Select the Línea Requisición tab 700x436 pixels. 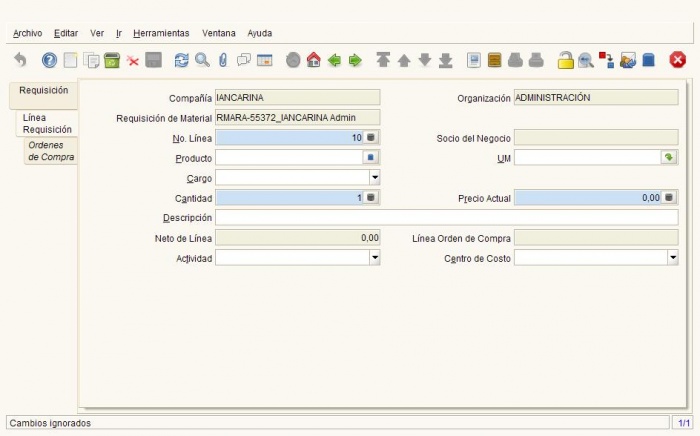[x=47, y=124]
